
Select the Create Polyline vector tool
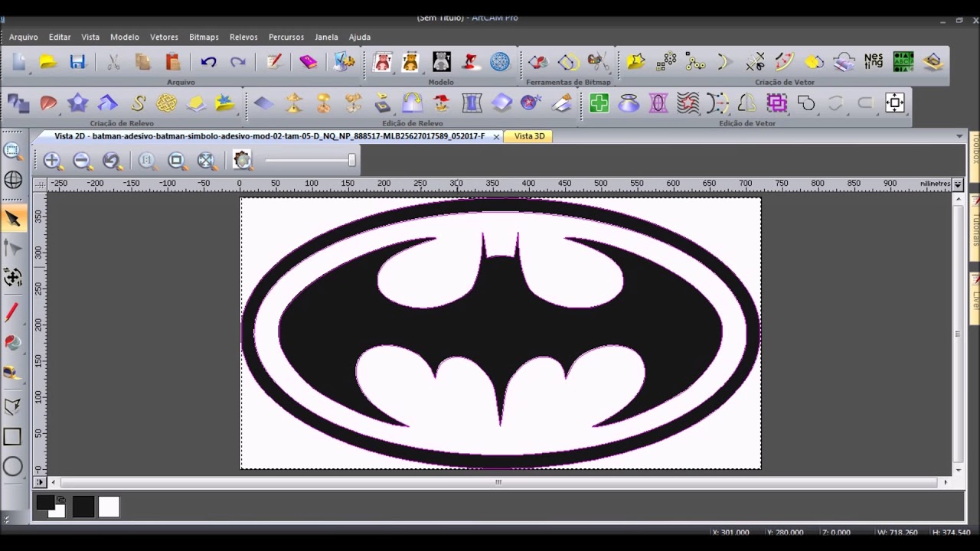tap(695, 62)
